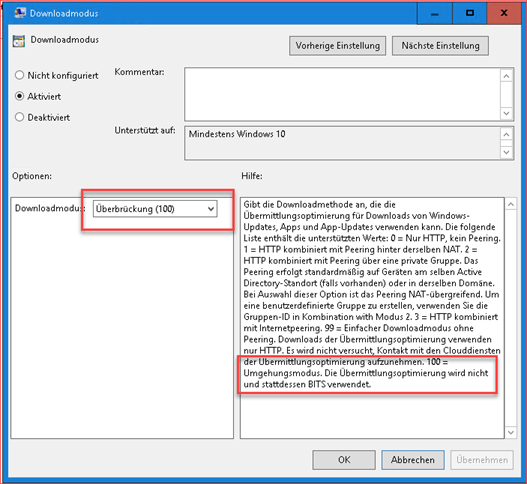Select the Aktiviert radio button
This screenshot has width=527, height=484.
[x=19, y=96]
